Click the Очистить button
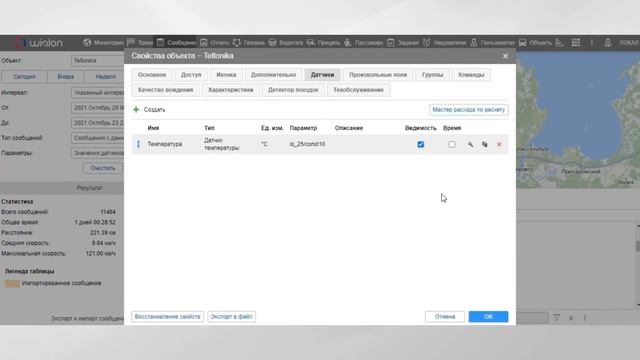The width and height of the screenshot is (640, 360). [102, 168]
